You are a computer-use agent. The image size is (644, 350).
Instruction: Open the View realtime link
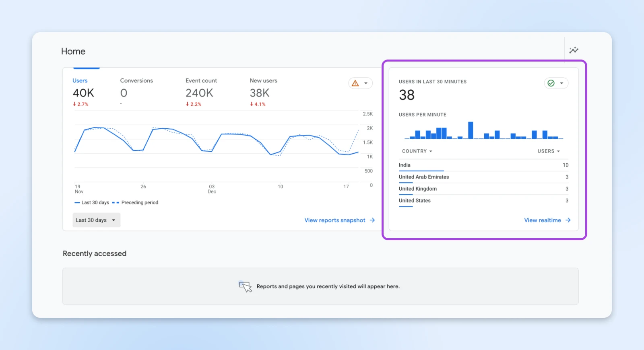point(542,220)
